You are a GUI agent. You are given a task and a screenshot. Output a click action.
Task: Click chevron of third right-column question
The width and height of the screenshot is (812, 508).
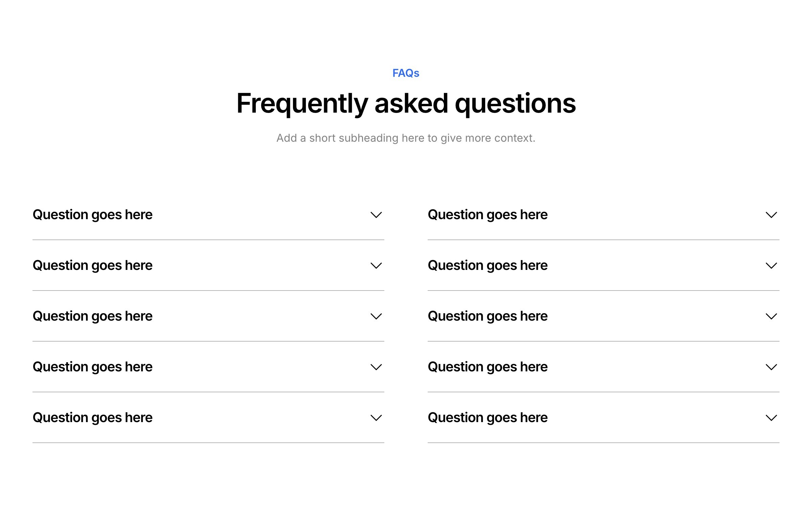pos(771,317)
